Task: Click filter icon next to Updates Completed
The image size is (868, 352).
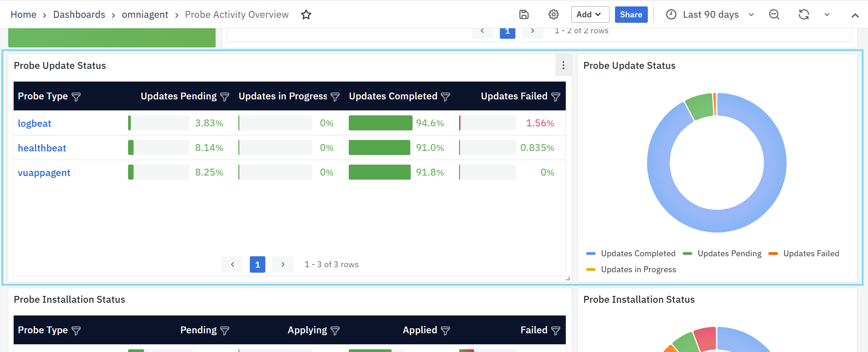Action: tap(445, 97)
